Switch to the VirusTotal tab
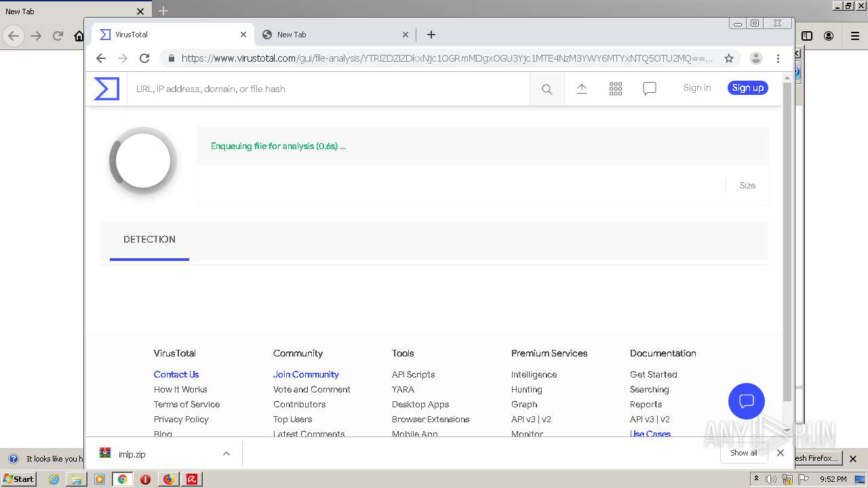 click(x=173, y=35)
